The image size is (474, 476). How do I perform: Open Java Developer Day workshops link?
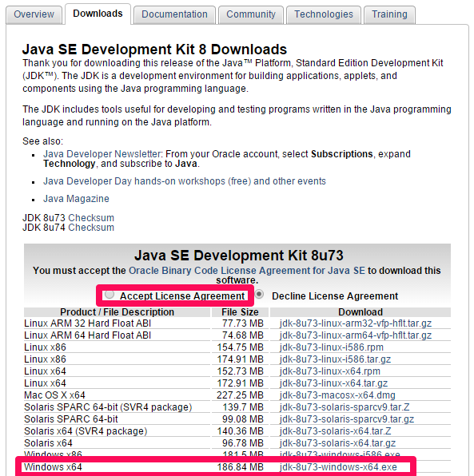coord(185,181)
